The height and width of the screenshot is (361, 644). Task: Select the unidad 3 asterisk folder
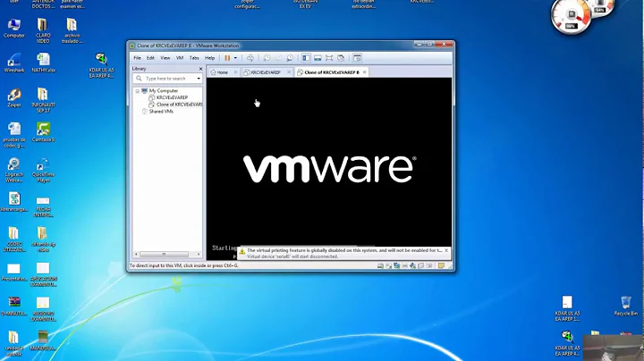pos(14,343)
